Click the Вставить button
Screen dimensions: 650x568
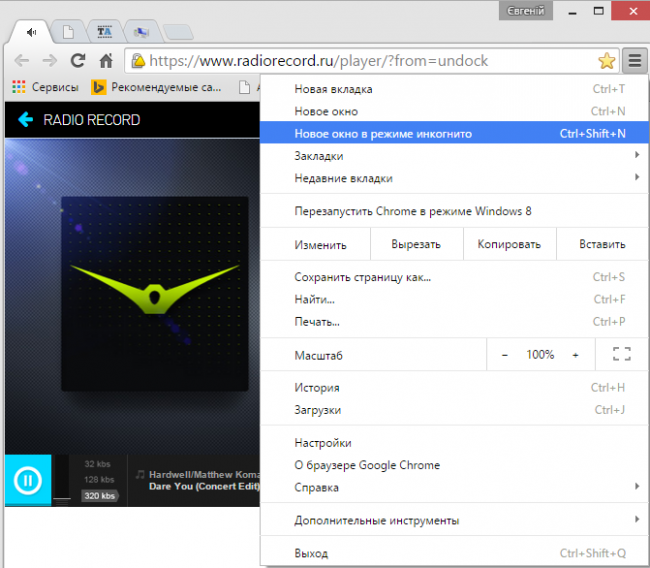point(602,244)
